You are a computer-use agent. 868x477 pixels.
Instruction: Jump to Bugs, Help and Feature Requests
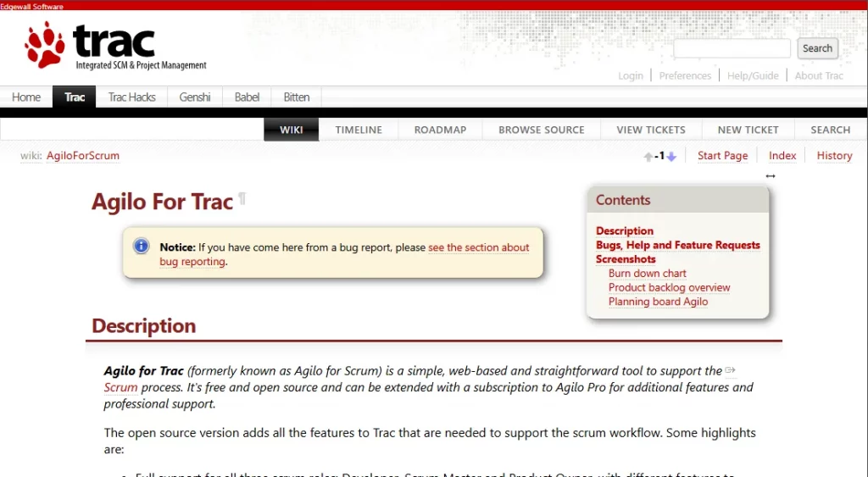pos(677,245)
